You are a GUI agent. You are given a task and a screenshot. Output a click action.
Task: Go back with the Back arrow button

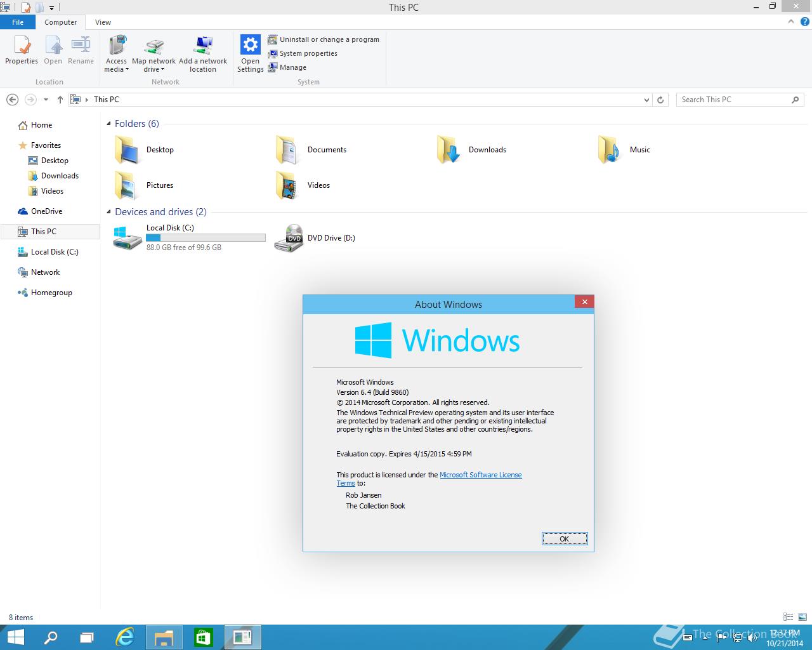[12, 100]
